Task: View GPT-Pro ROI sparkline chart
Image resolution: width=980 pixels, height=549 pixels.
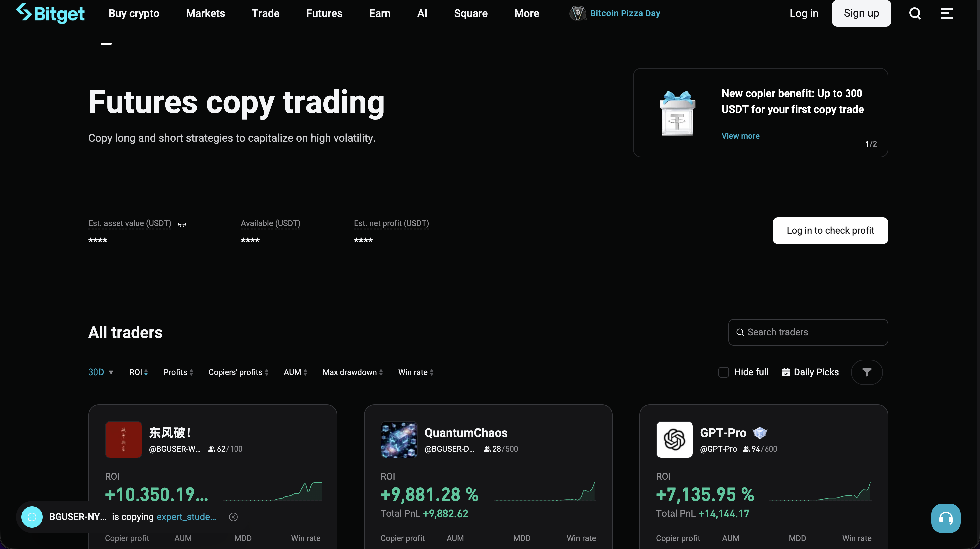Action: (x=820, y=492)
